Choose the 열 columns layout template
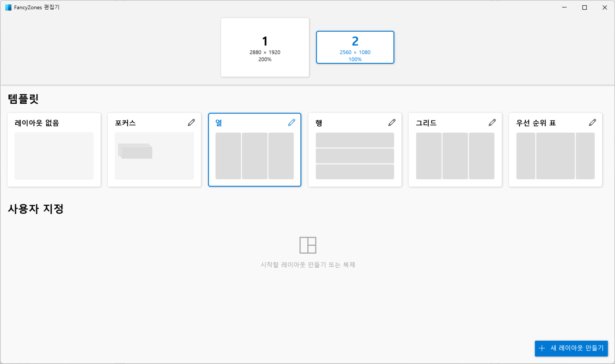This screenshot has width=615, height=364. coord(255,150)
